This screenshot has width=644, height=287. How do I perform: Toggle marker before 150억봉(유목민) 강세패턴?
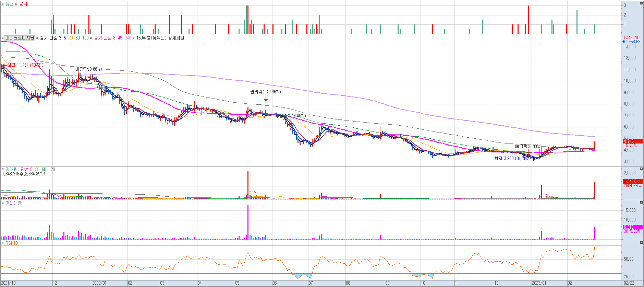[x=134, y=38]
